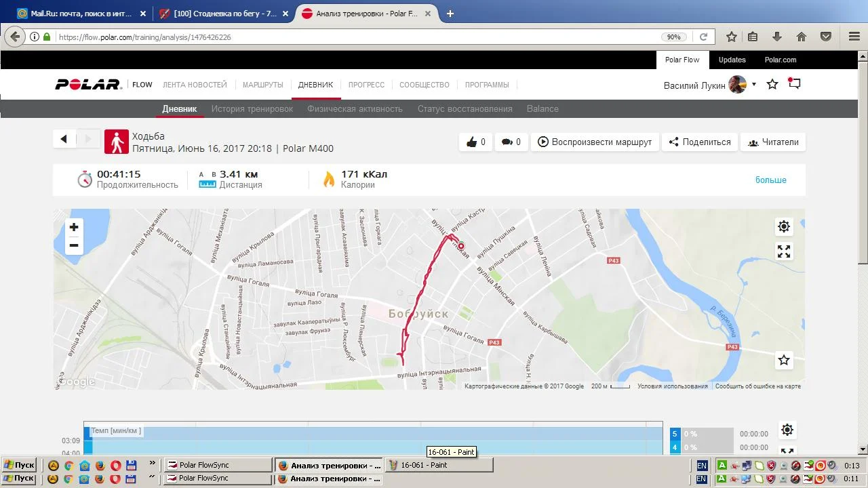Click the route marker circle on the map
This screenshot has width=868, height=488.
pos(461,246)
